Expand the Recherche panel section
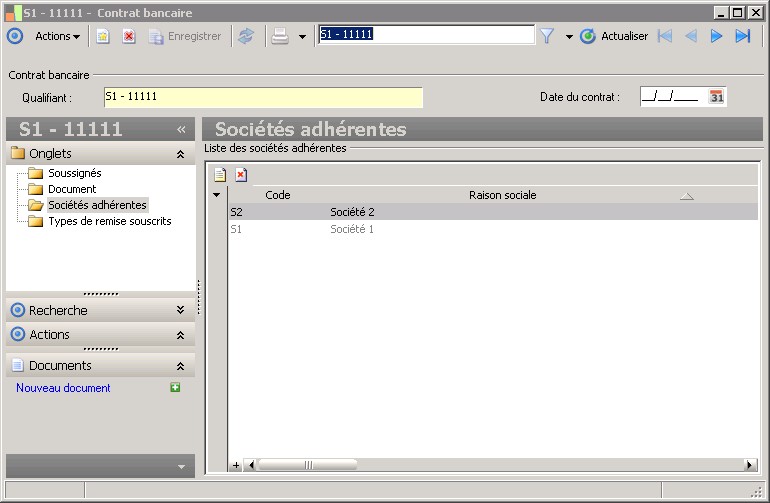The height and width of the screenshot is (503, 770). click(x=180, y=311)
